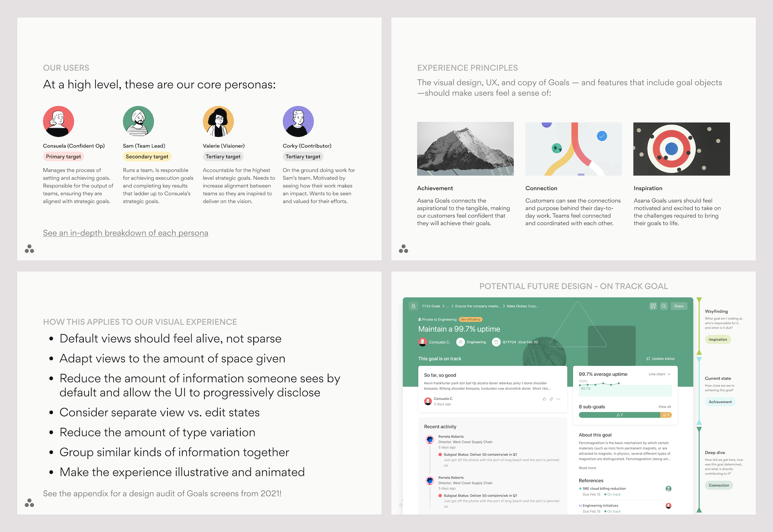Click the Secondary target tag
The width and height of the screenshot is (773, 532).
click(147, 157)
